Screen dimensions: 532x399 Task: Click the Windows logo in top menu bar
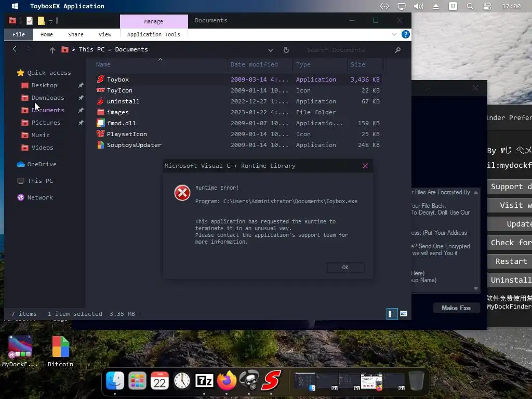(x=15, y=6)
